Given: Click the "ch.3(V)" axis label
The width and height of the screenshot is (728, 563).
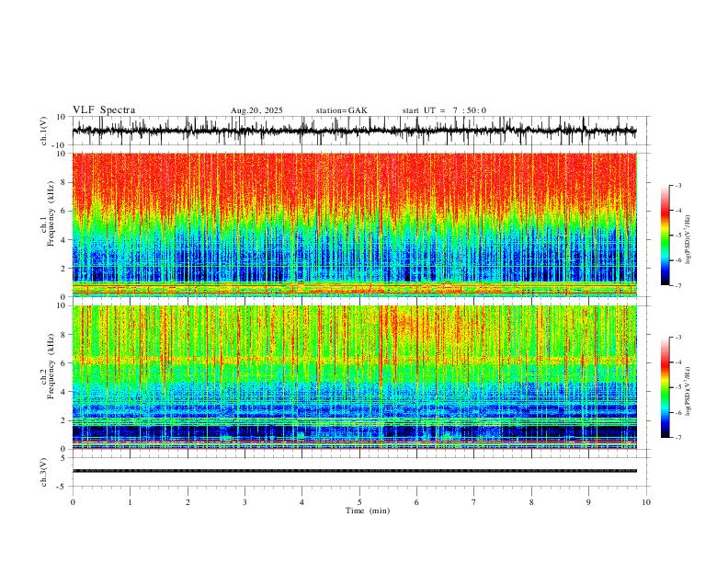Looking at the screenshot, I should pos(44,472).
